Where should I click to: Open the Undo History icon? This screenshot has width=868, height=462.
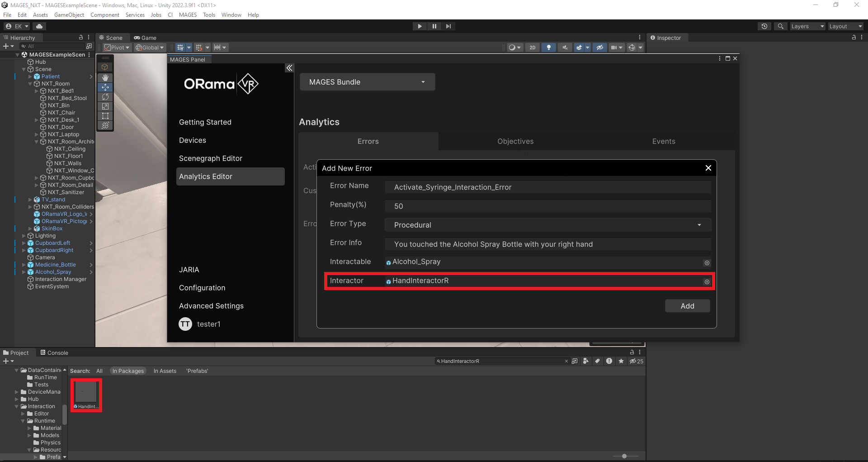tap(764, 26)
